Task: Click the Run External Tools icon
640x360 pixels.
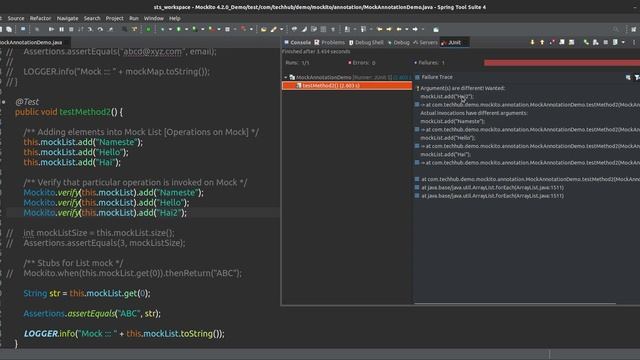Action: (x=211, y=29)
